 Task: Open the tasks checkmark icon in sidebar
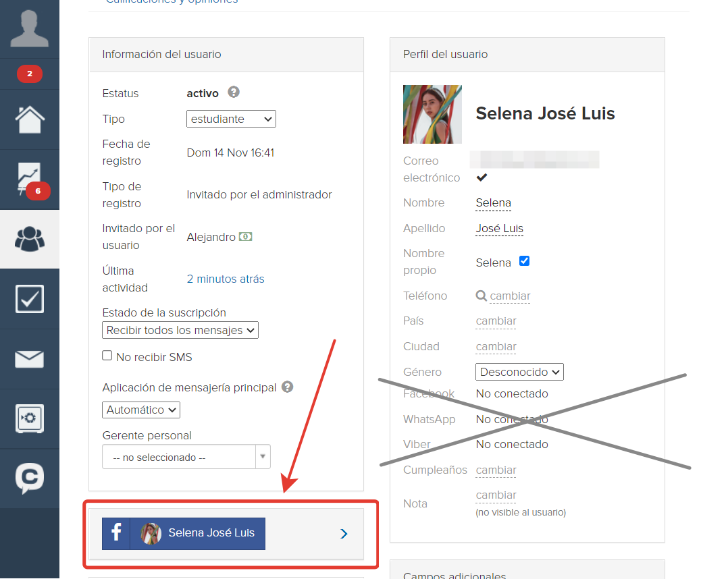point(30,299)
